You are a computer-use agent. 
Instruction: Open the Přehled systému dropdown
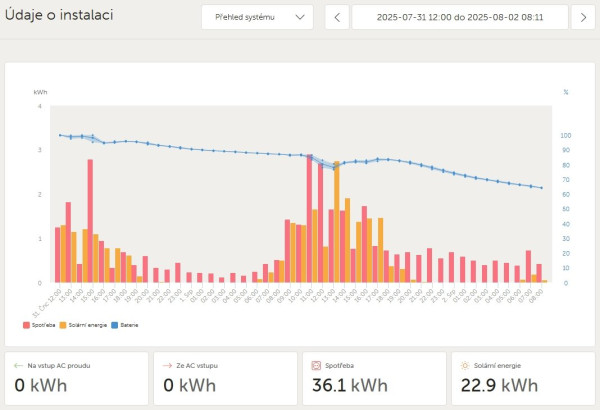tap(257, 17)
